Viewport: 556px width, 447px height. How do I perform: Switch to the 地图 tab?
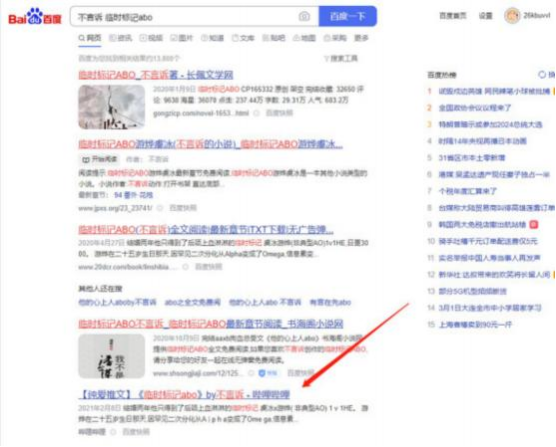[x=304, y=38]
